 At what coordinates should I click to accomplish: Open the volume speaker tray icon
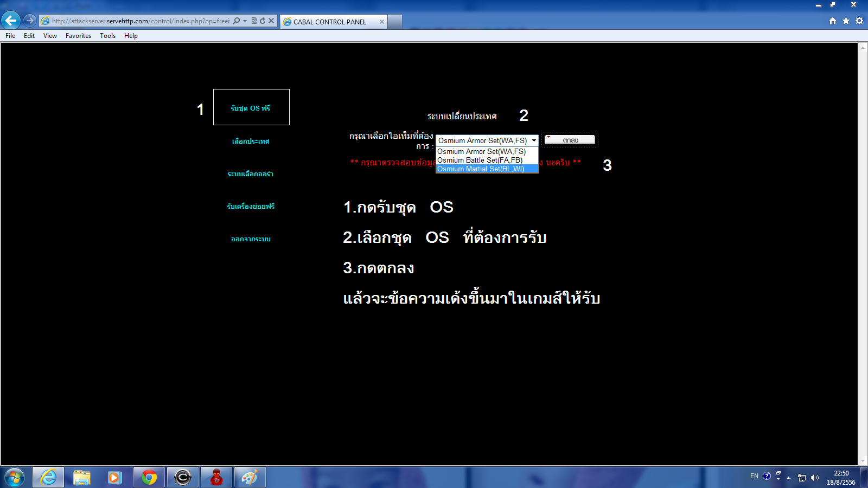click(814, 478)
